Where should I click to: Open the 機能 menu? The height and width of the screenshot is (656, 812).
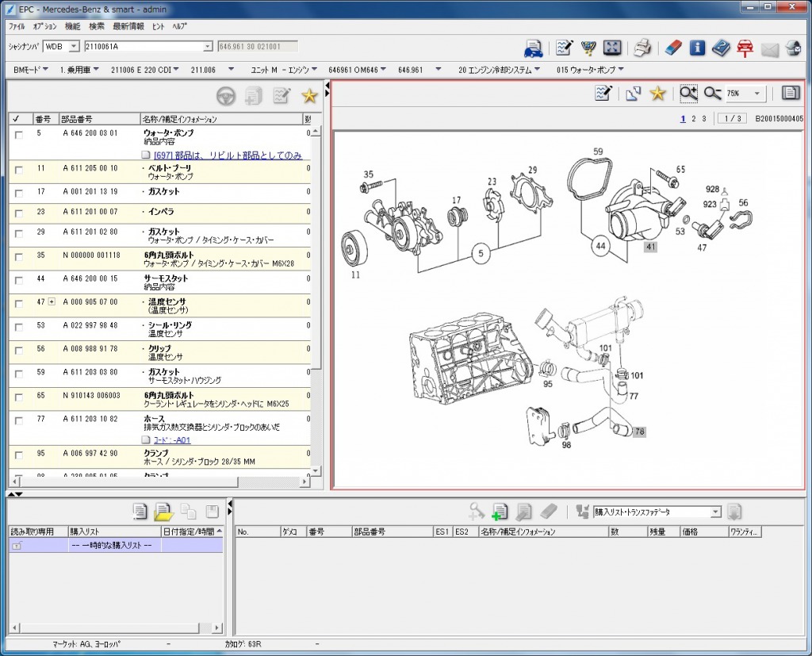coord(72,26)
